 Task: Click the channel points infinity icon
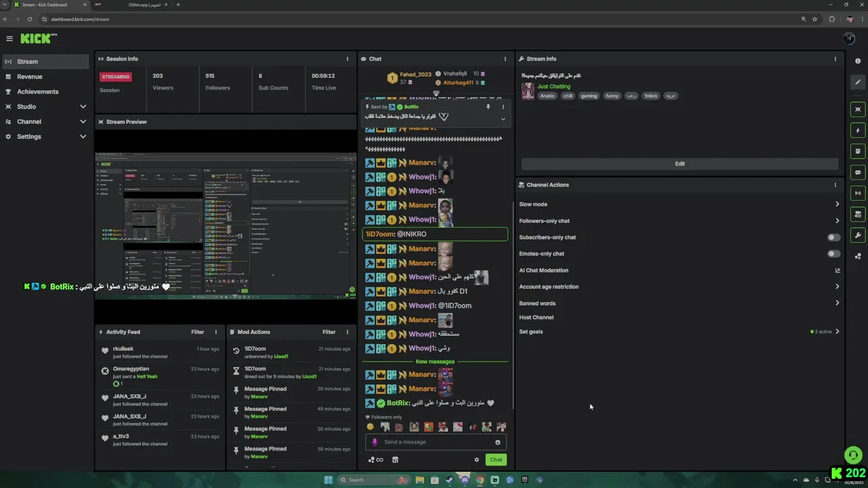pyautogui.click(x=376, y=460)
